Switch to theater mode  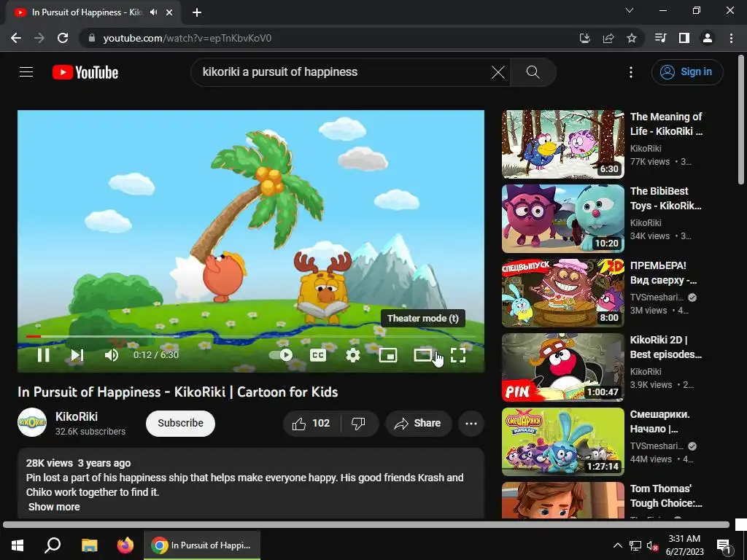422,355
